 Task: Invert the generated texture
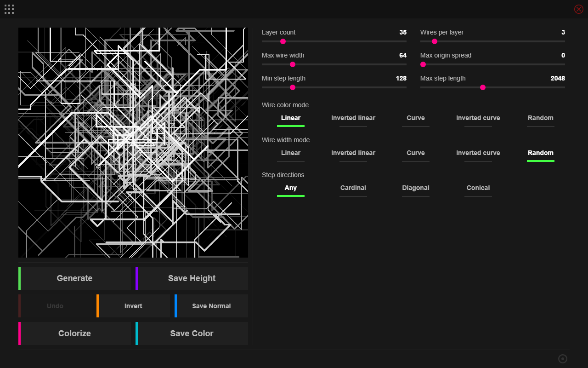[x=133, y=306]
